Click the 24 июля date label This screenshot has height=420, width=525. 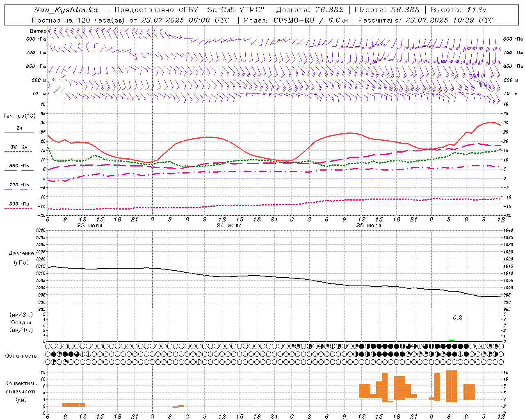(229, 226)
